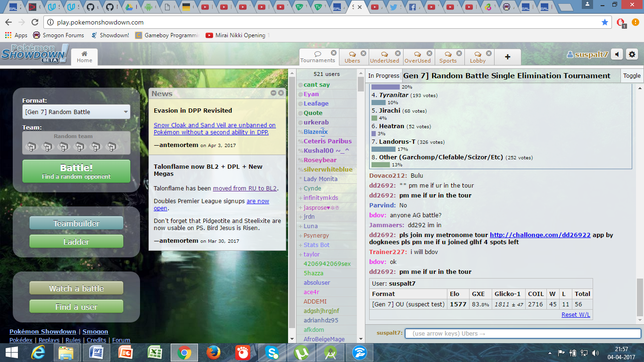
Task: Close the UnderUsed chat tab
Action: click(x=398, y=53)
